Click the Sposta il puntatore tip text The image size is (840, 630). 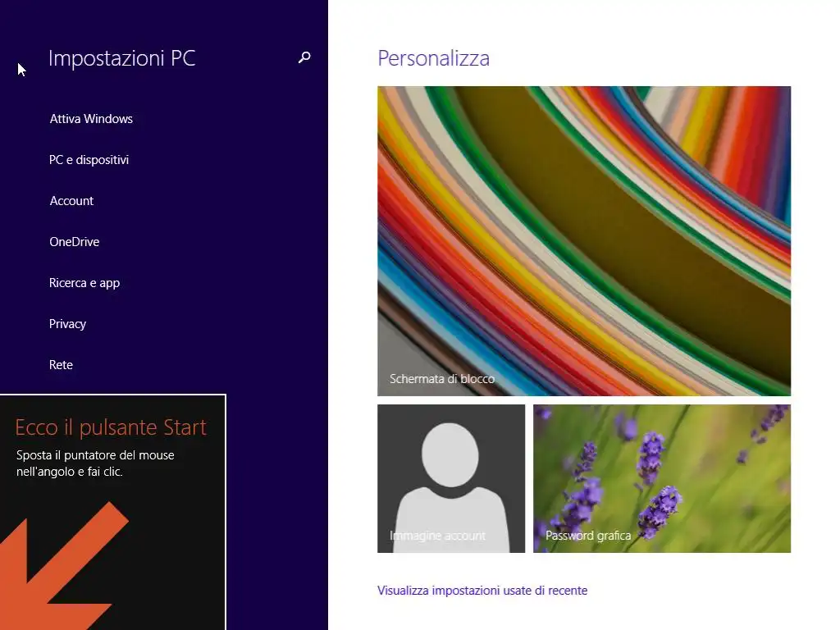[95, 463]
